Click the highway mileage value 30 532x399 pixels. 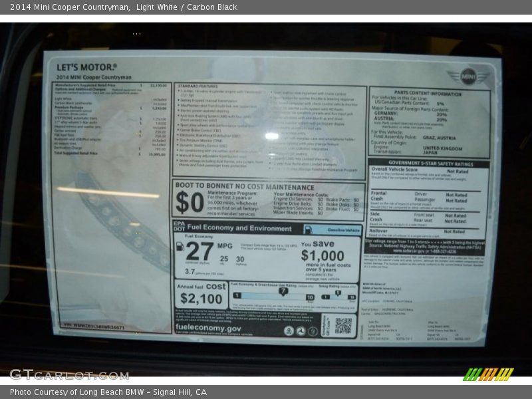pos(240,259)
